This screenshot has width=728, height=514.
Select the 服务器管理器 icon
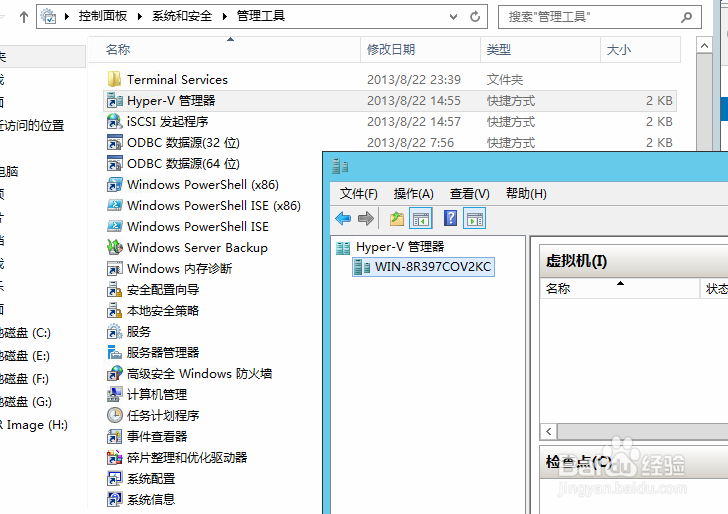[114, 352]
